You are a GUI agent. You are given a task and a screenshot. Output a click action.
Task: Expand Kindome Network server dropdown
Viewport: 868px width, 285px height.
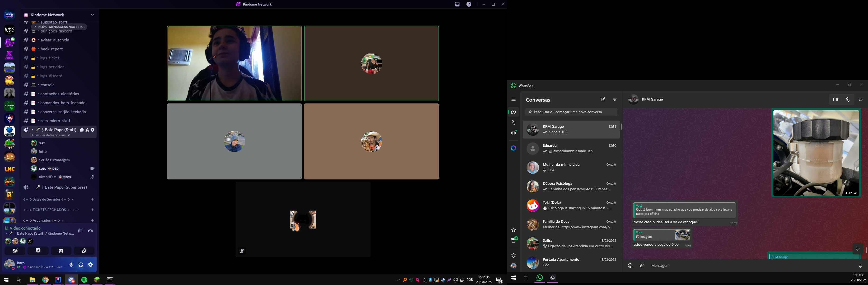click(x=92, y=15)
